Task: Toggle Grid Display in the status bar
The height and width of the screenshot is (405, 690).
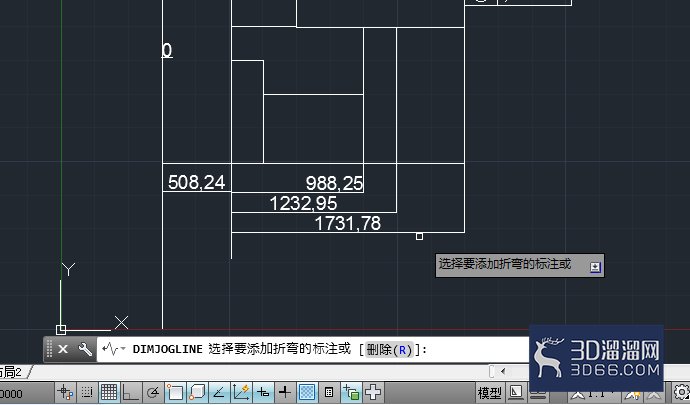Action: (109, 392)
